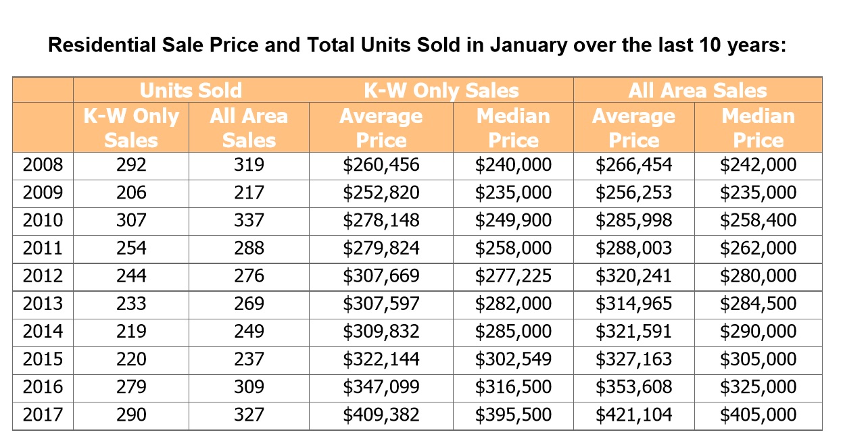Select the 2017 row year cell
This screenshot has width=868, height=443.
coord(43,415)
